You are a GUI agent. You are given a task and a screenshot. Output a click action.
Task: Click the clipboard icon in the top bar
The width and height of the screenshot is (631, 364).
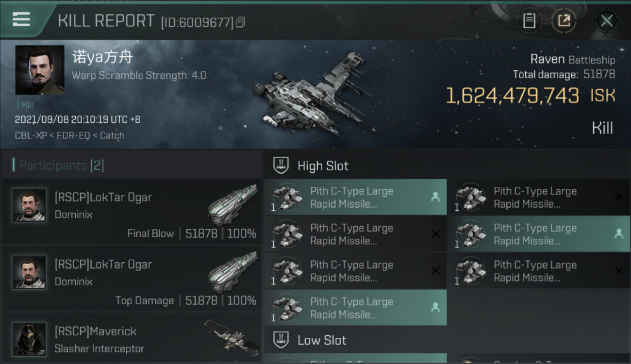pyautogui.click(x=529, y=21)
